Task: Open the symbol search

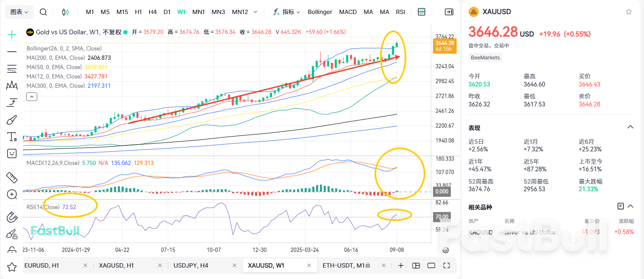Action: 43,12
